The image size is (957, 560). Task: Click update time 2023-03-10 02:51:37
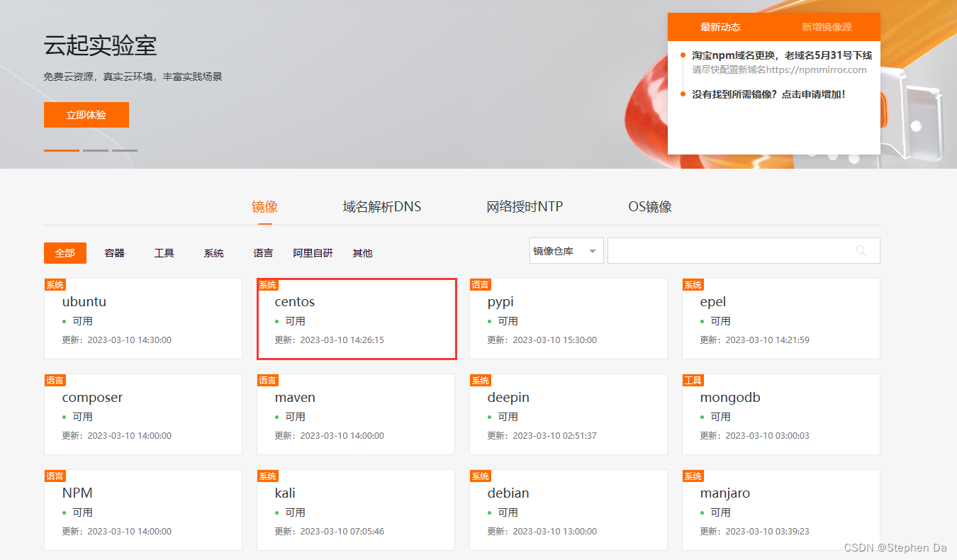click(x=555, y=436)
